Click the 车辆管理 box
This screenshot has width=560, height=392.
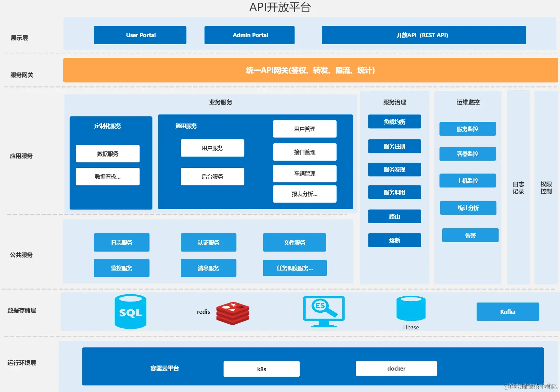(305, 174)
